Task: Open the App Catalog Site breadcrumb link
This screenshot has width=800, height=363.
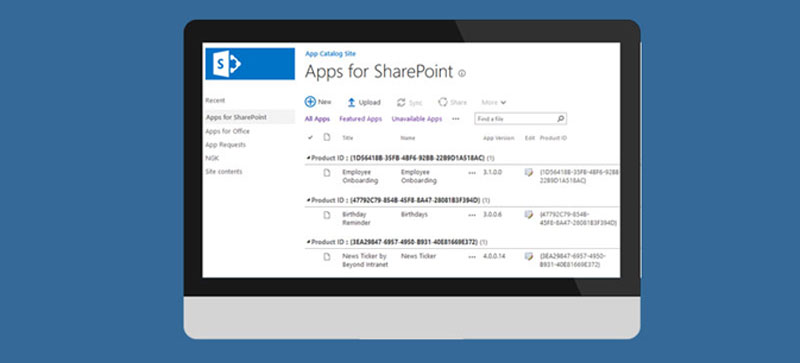Action: coord(331,54)
